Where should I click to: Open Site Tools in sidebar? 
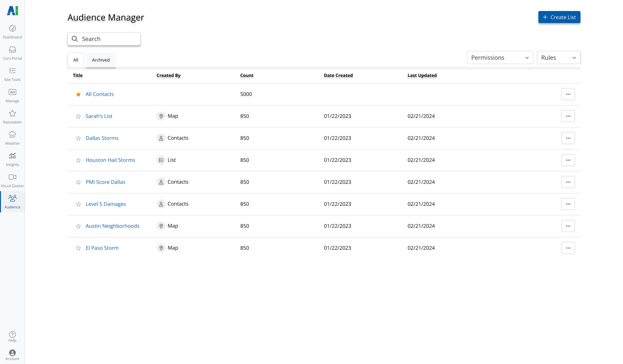[12, 71]
